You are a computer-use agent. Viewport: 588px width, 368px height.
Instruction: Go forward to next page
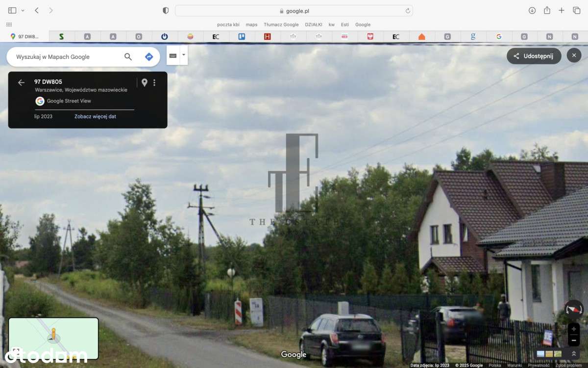pos(50,10)
